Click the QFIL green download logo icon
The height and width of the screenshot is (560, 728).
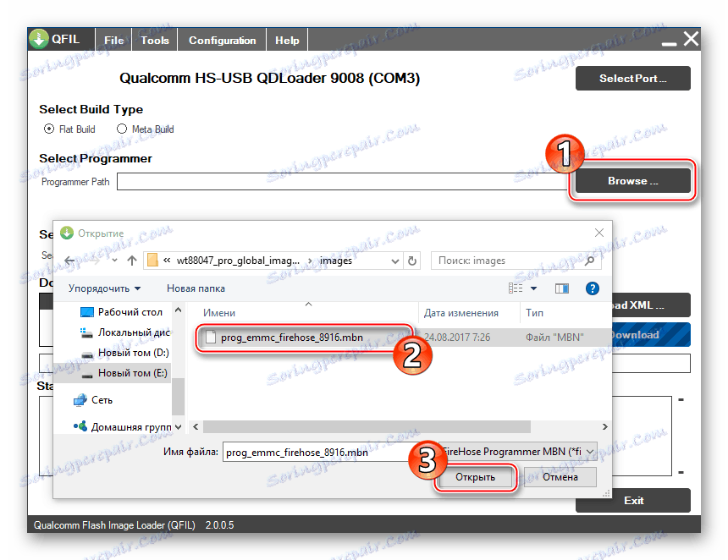click(x=39, y=40)
